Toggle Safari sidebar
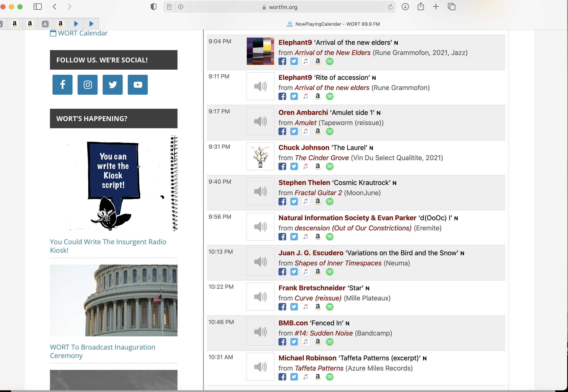Viewport: 568px width, 392px height. [x=38, y=7]
